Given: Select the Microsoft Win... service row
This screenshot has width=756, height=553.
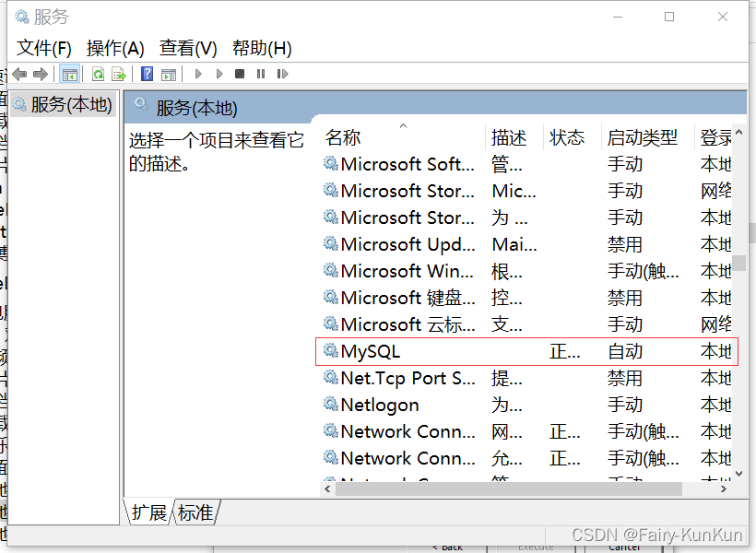Looking at the screenshot, I should [527, 272].
